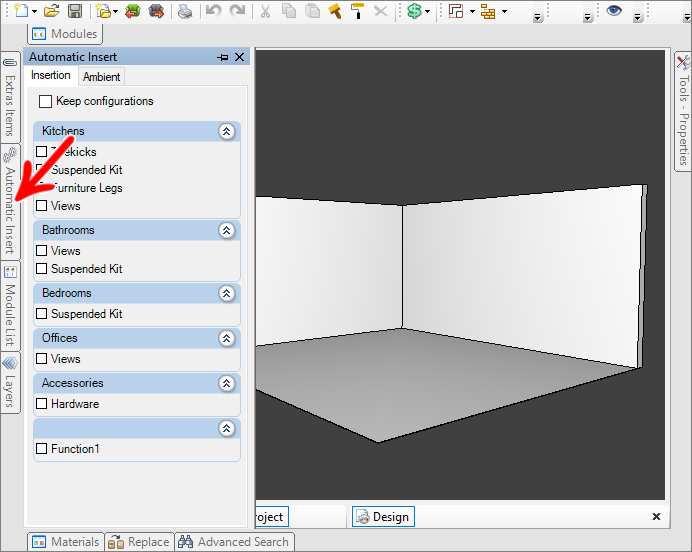Open the Replace bottom tab
Image resolution: width=692 pixels, height=552 pixels.
(x=139, y=542)
